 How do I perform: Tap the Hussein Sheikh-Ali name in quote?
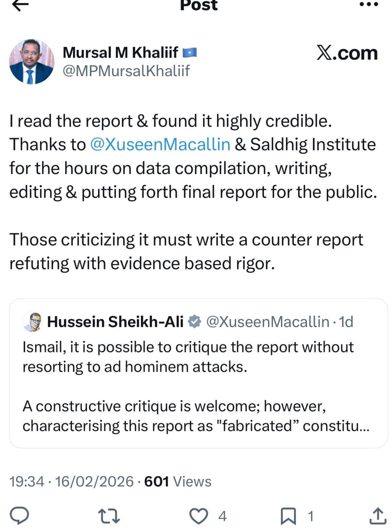115,322
